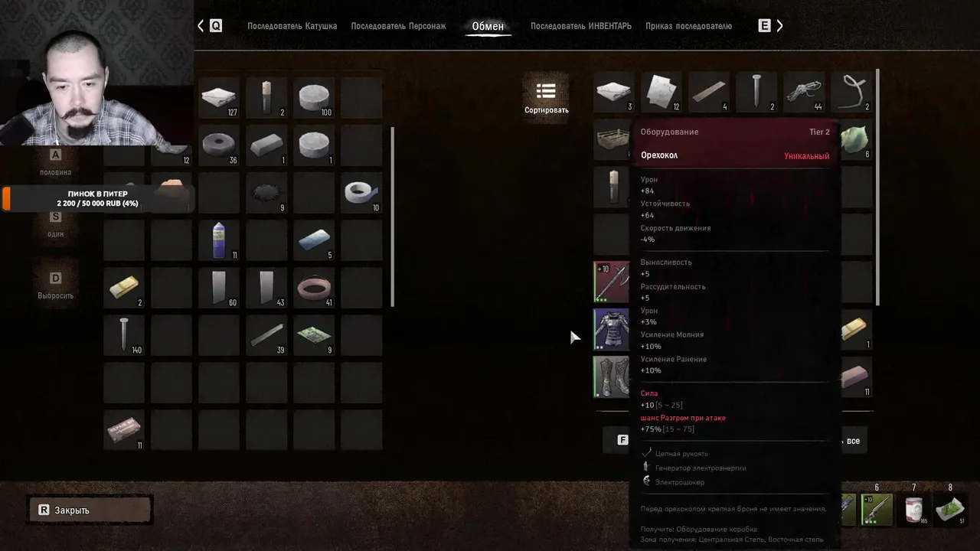Select hotbar slot 8 item
This screenshot has height=551, width=980.
pos(950,510)
